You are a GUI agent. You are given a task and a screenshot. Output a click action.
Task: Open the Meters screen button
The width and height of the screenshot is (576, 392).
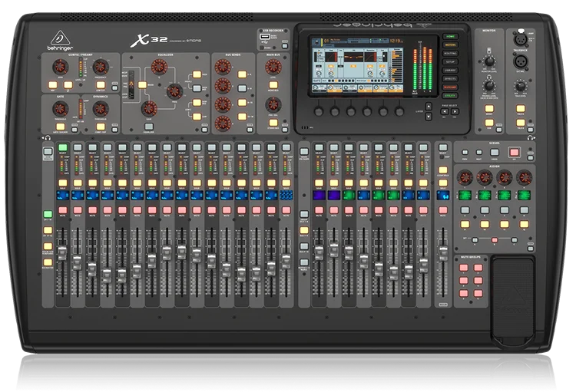(x=450, y=44)
